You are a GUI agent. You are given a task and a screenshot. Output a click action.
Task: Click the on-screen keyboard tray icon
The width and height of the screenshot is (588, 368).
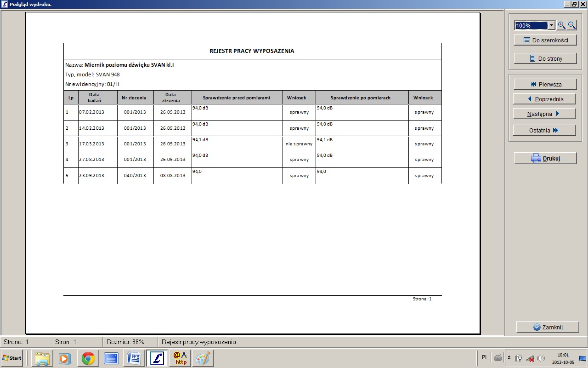coord(498,358)
